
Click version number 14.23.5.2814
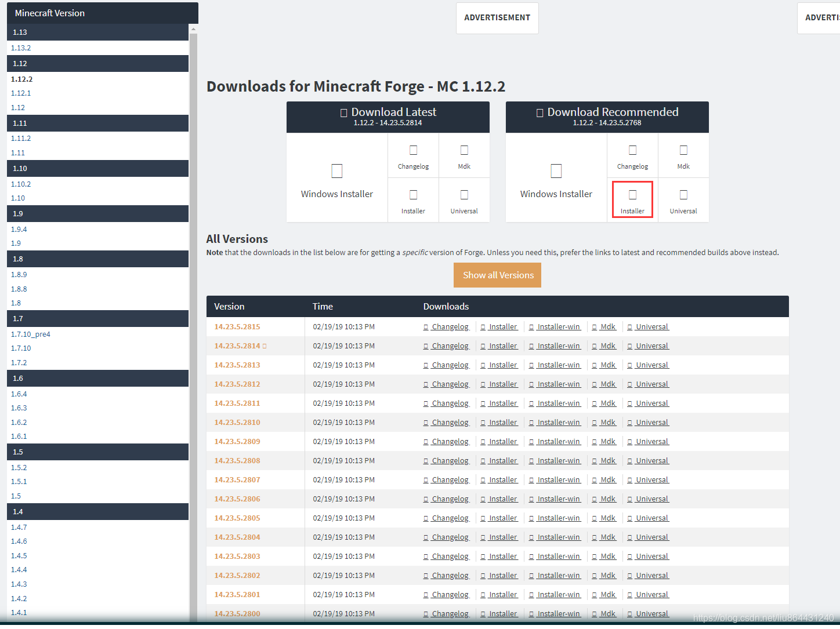point(237,346)
